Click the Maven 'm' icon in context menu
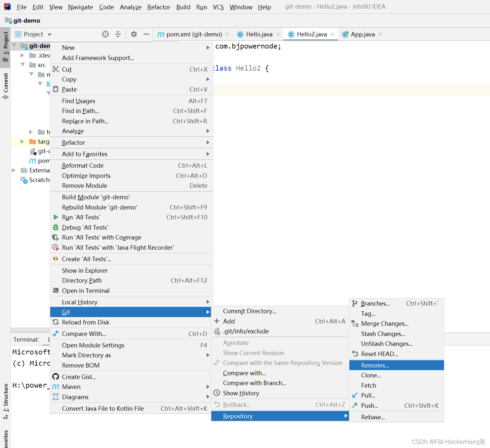Viewport: 490px width, 448px height. pyautogui.click(x=56, y=387)
